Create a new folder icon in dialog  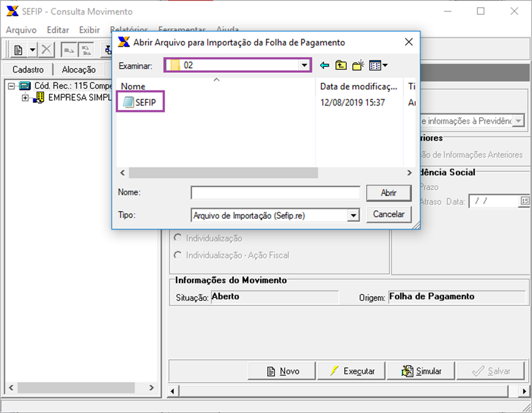[358, 65]
